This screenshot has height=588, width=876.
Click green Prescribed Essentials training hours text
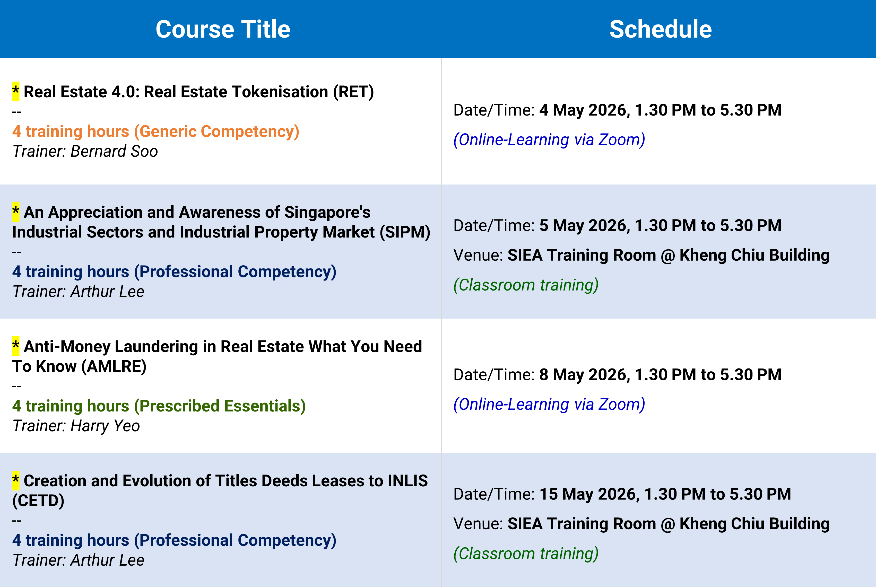click(159, 406)
